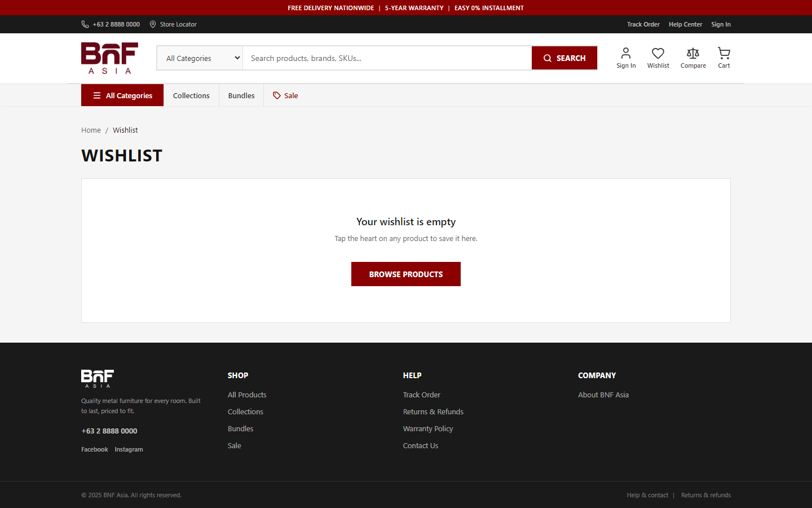Click the footer phone number +63 2 8888 0000
The height and width of the screenshot is (508, 812).
coord(109,431)
